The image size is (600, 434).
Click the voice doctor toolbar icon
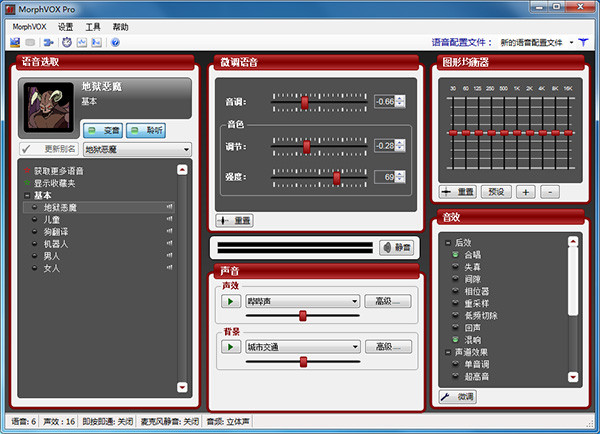click(x=15, y=42)
